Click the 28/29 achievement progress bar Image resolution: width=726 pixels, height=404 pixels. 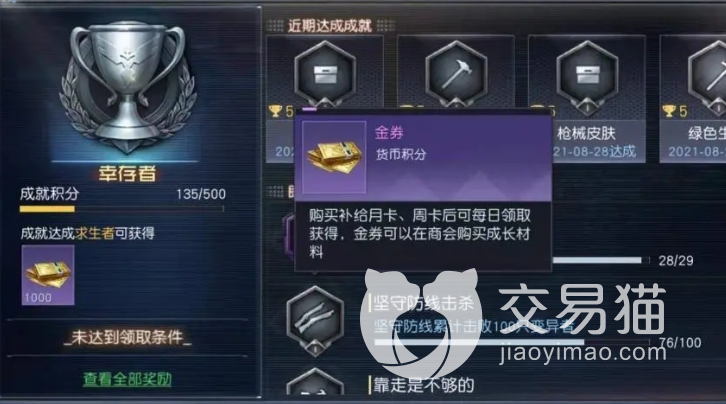coord(601,261)
